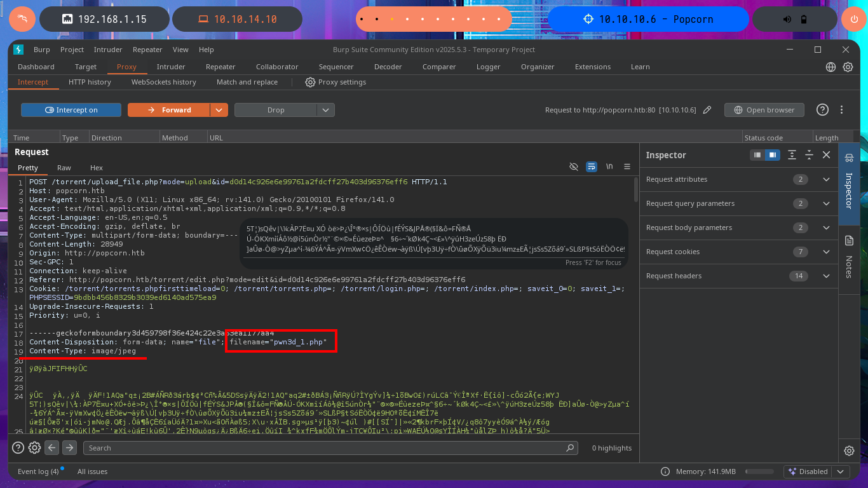
Task: Click the 10.10.14.10 VPN address widget
Action: pos(237,19)
